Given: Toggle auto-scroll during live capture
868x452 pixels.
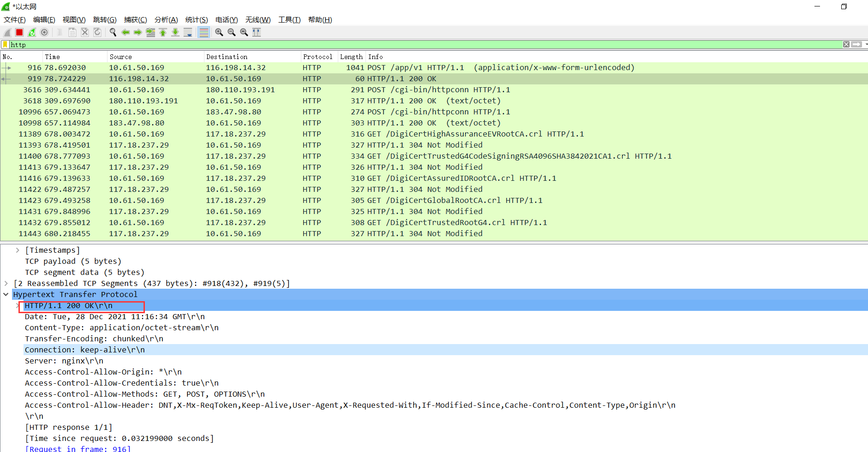Looking at the screenshot, I should pyautogui.click(x=188, y=32).
